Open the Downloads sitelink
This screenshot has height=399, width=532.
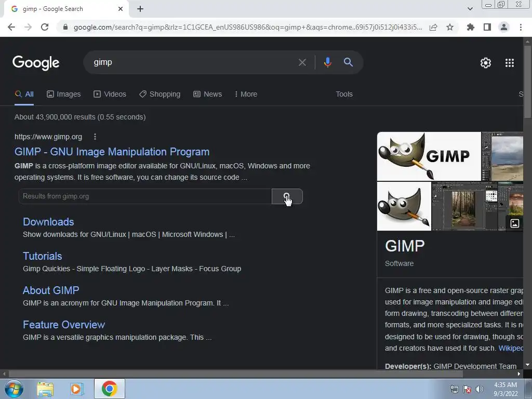(x=48, y=222)
